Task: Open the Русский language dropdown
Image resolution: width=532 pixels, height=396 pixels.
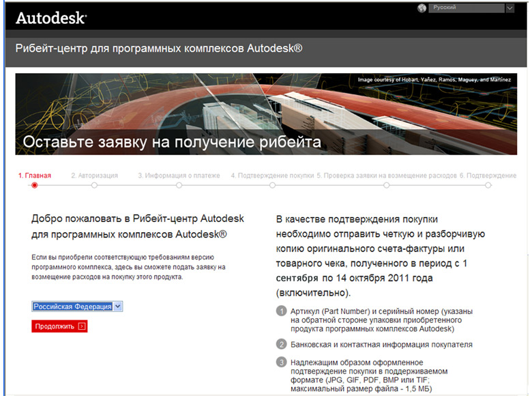Action: click(471, 8)
